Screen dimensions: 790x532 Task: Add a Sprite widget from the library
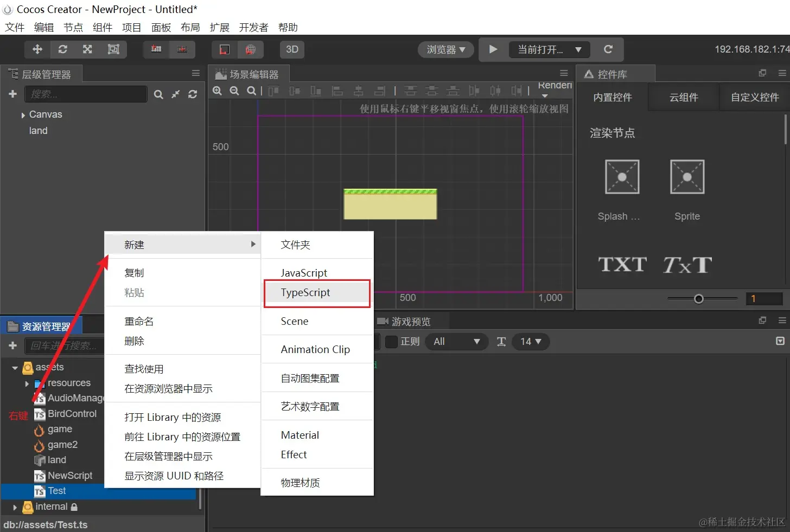(687, 177)
